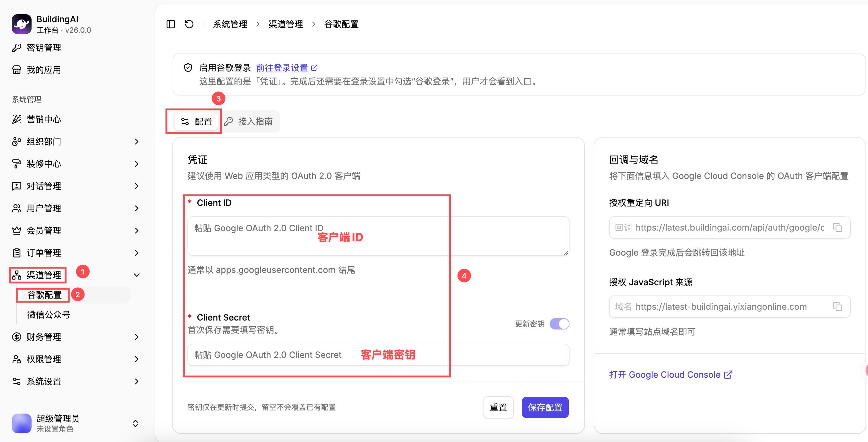Expand the 财务管理 menu chevron

point(136,337)
